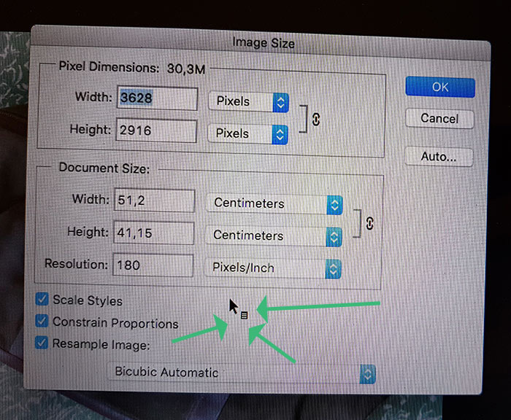Open the pixel Height units dropdown
This screenshot has width=511, height=420.
[247, 134]
